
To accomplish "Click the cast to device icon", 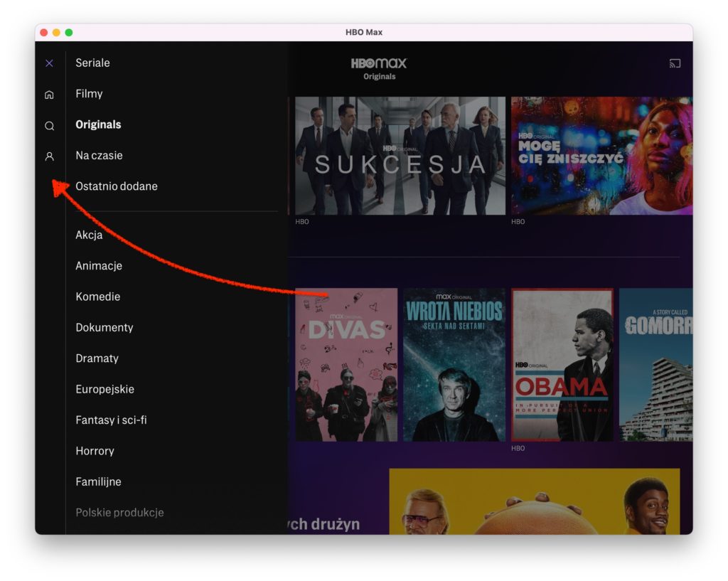I will tap(675, 63).
